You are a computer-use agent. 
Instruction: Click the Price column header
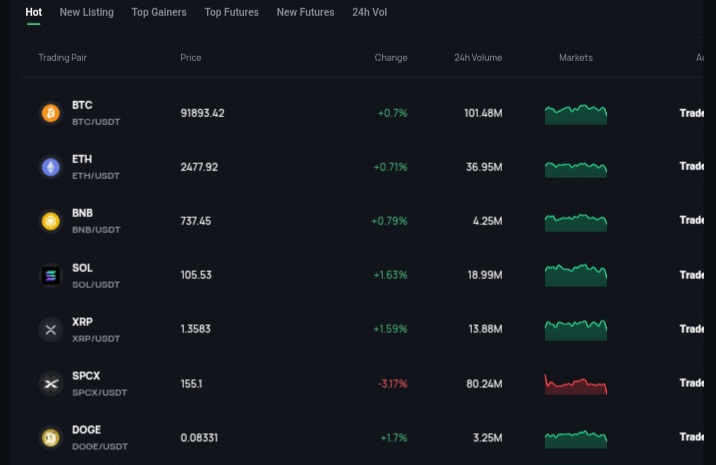point(190,58)
